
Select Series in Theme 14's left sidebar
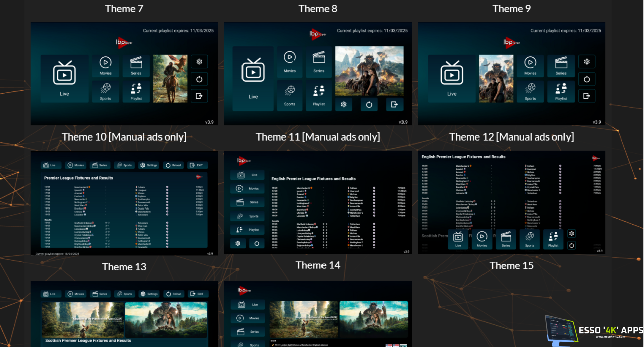click(x=248, y=332)
